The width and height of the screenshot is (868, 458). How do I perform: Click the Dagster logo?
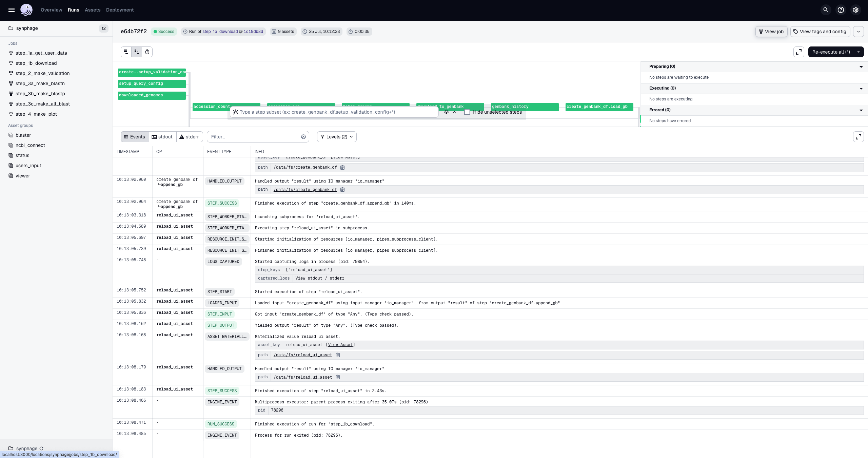tap(26, 10)
